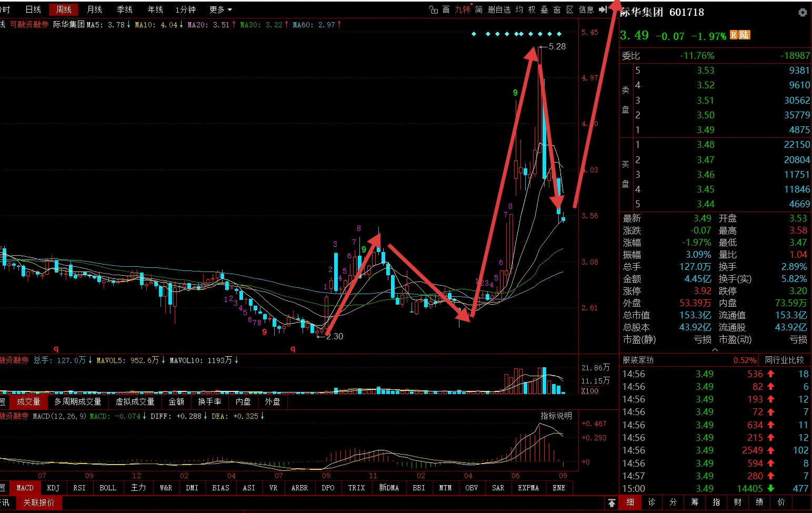Click the lock icon in chart toolbar
812x513 pixels.
point(433,9)
